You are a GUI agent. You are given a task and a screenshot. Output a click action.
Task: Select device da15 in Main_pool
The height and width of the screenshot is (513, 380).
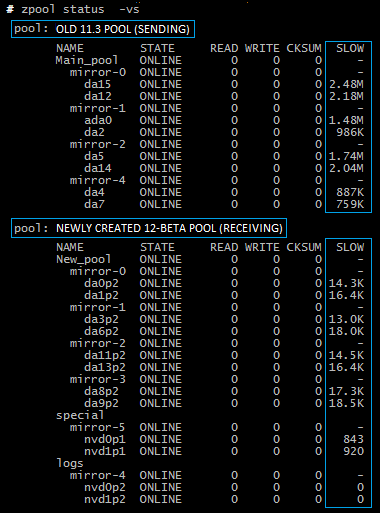97,84
